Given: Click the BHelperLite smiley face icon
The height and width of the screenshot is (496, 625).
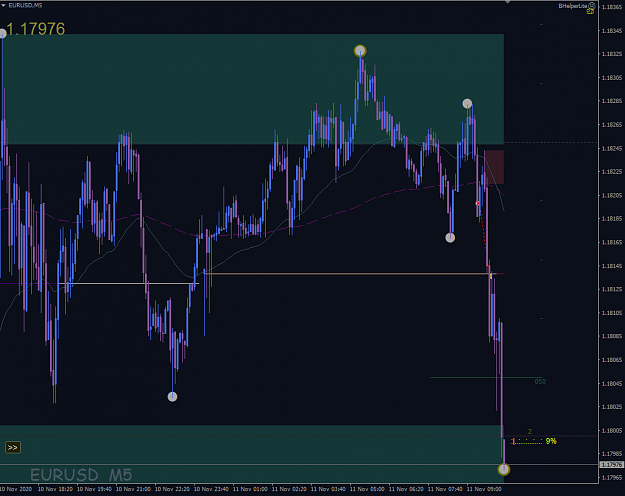Looking at the screenshot, I should tap(592, 6).
